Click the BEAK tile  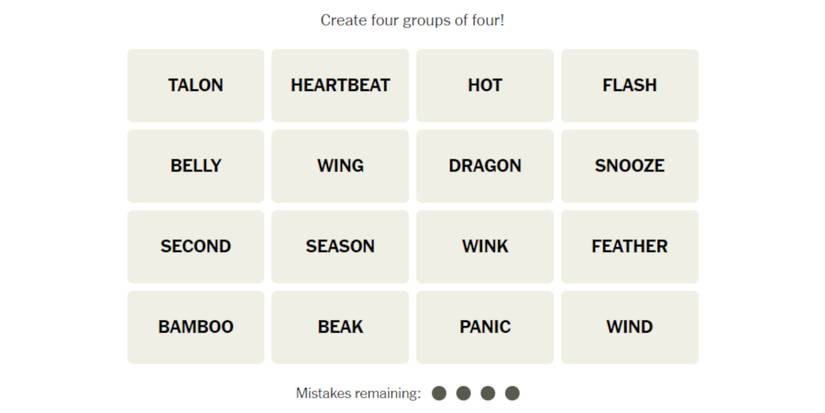340,327
